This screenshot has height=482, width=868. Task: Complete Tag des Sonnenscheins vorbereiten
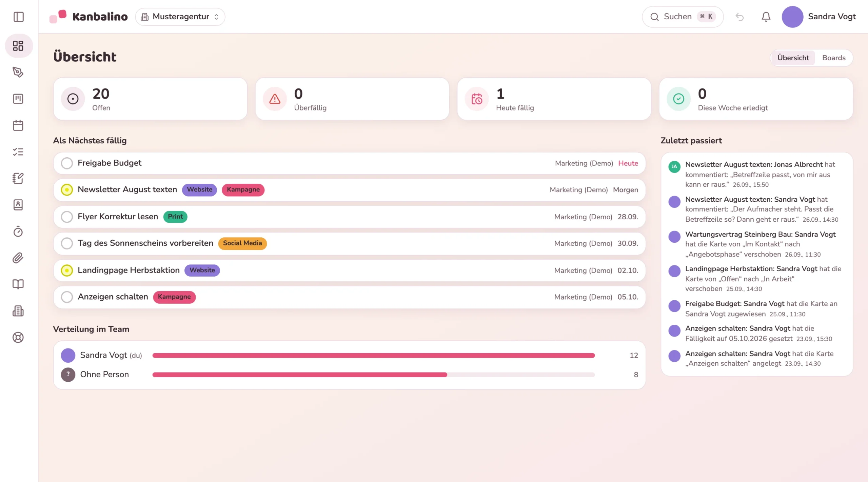[x=67, y=243]
